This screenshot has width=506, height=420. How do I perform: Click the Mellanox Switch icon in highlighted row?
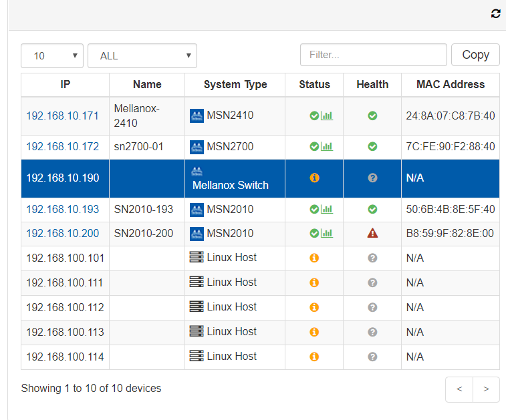197,172
